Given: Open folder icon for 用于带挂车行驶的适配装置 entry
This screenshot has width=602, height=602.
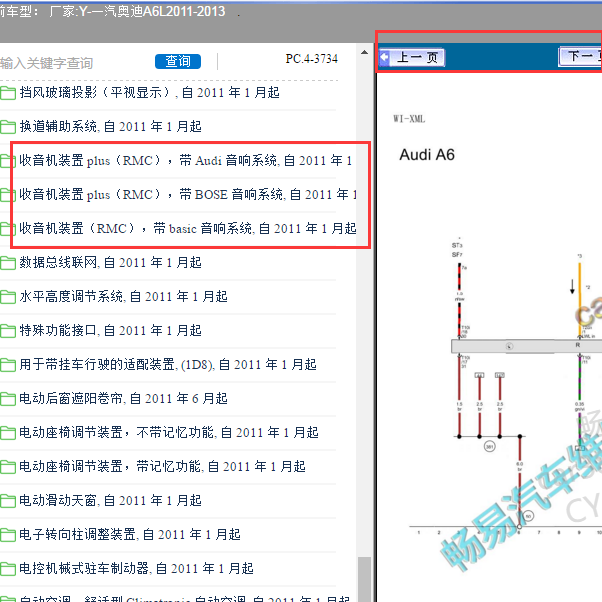Looking at the screenshot, I should (x=8, y=365).
